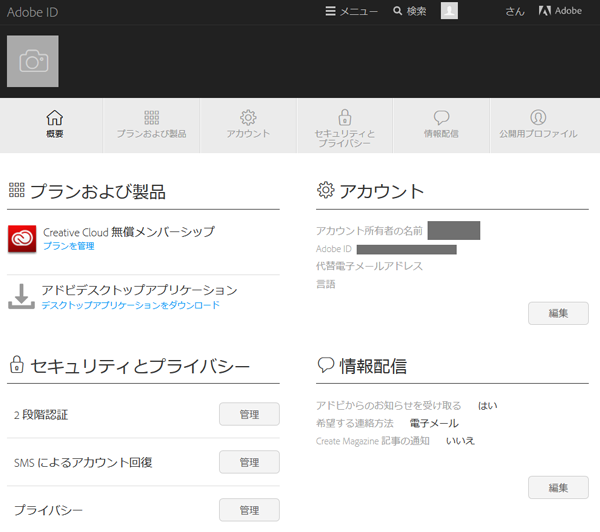Open the アカウント tab
The height and width of the screenshot is (532, 600).
pyautogui.click(x=248, y=125)
